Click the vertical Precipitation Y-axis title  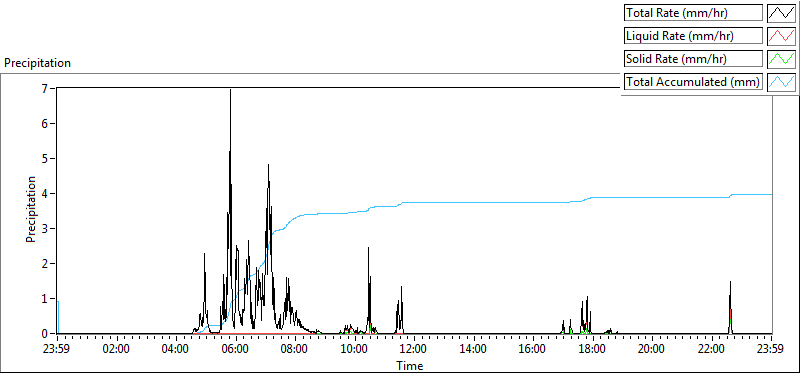(31, 209)
